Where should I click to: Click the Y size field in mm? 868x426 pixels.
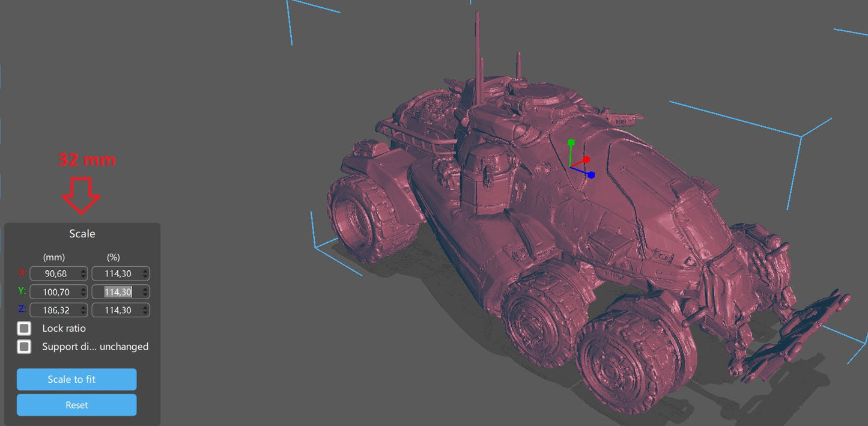click(54, 292)
